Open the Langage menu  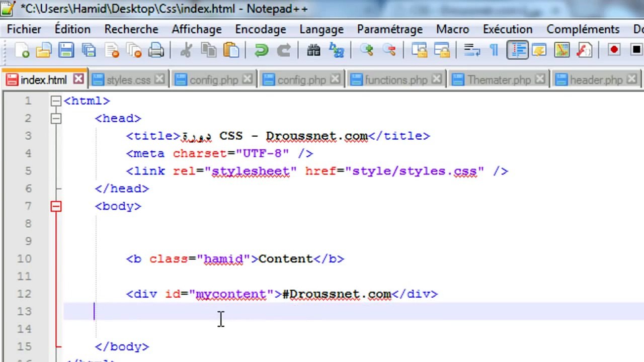[321, 29]
